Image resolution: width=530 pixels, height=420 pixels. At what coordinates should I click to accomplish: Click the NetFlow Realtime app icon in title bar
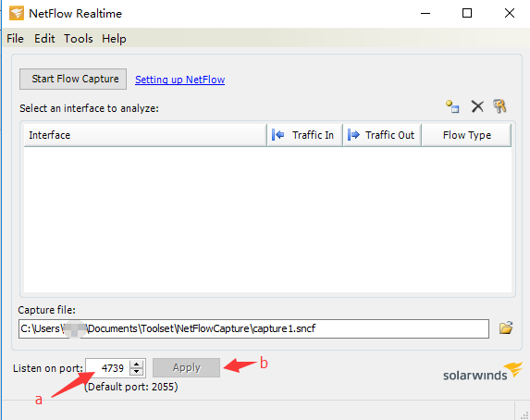click(x=17, y=14)
